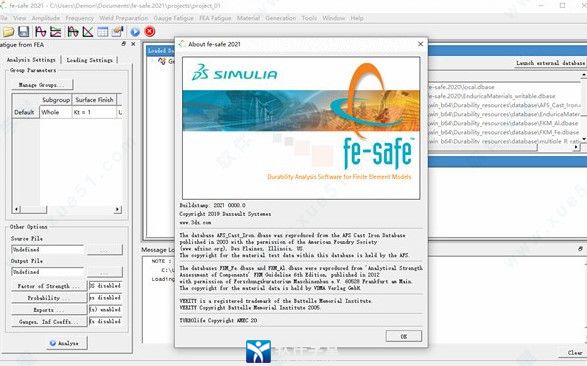Click the Factor of Strength button

49,286
